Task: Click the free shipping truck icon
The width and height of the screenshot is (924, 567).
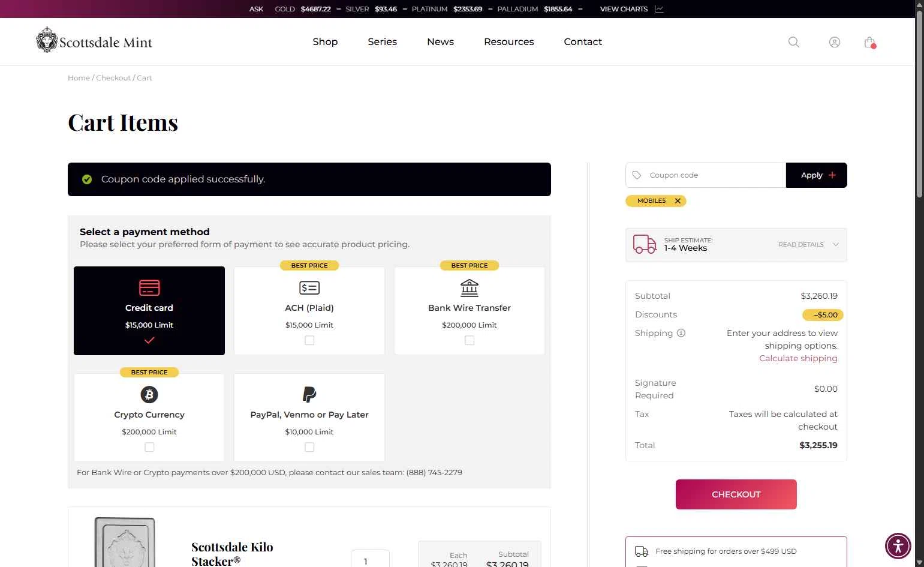Action: coord(642,551)
